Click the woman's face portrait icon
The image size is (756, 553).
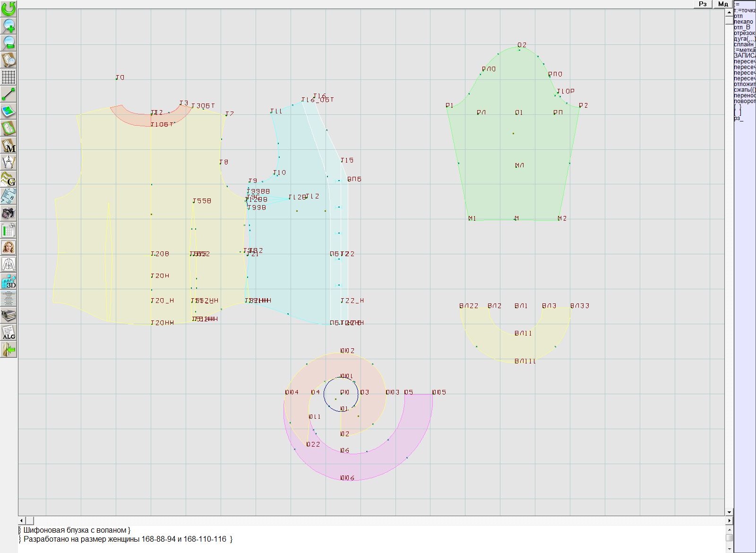click(9, 247)
